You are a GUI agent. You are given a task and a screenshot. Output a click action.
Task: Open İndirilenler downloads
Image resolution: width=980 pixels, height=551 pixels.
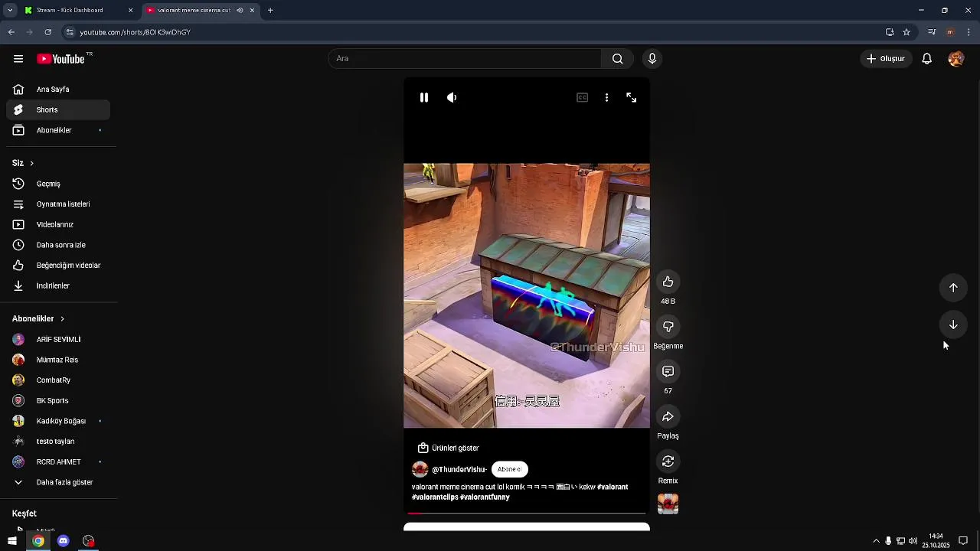[x=58, y=285]
